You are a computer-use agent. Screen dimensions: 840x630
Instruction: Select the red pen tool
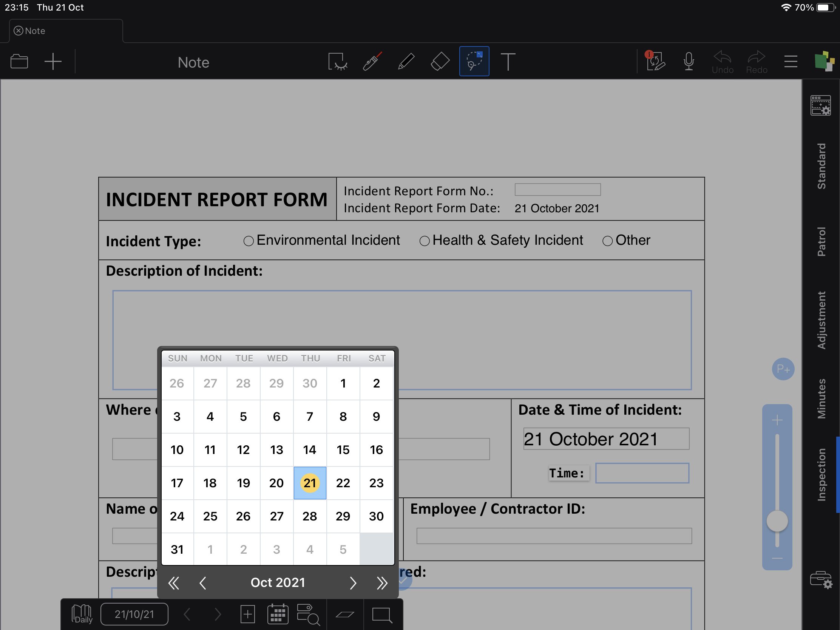[x=372, y=62]
